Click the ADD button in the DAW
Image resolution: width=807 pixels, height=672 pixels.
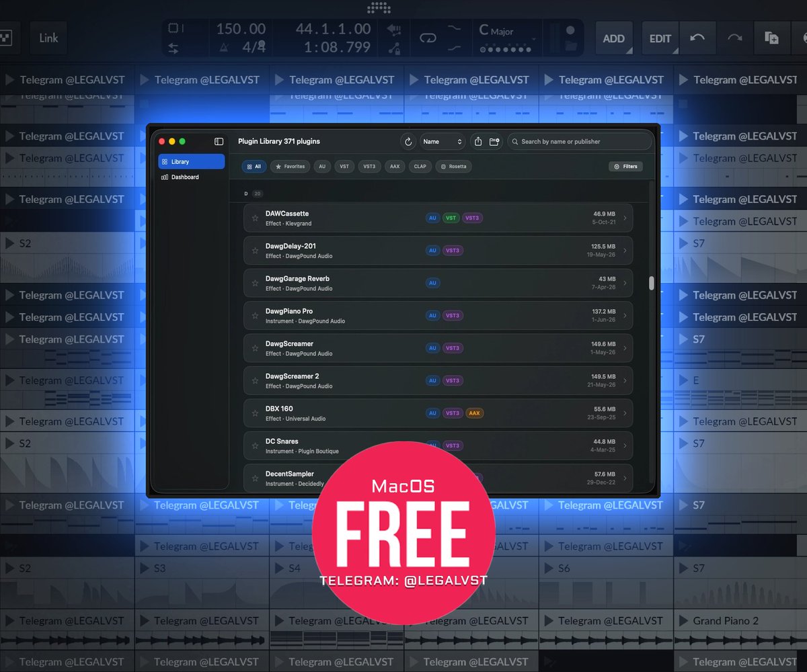click(614, 38)
